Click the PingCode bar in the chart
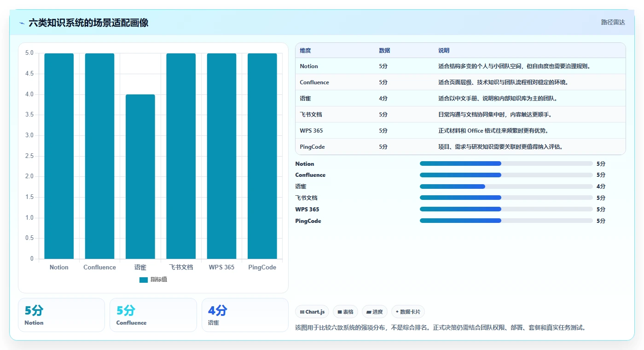This screenshot has width=644, height=350. (262, 156)
